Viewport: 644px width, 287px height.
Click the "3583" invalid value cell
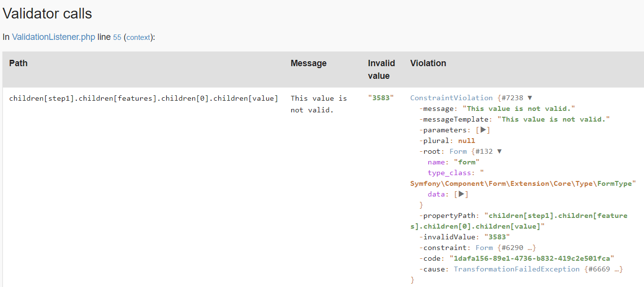pos(381,98)
